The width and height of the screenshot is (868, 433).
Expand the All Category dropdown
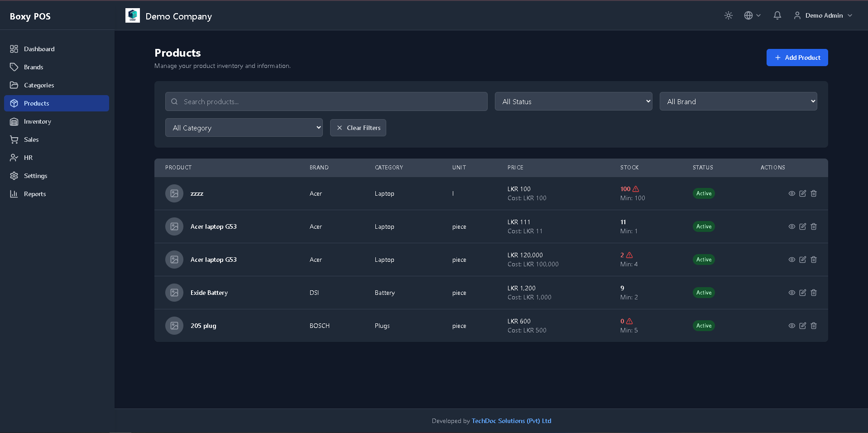[x=244, y=128]
